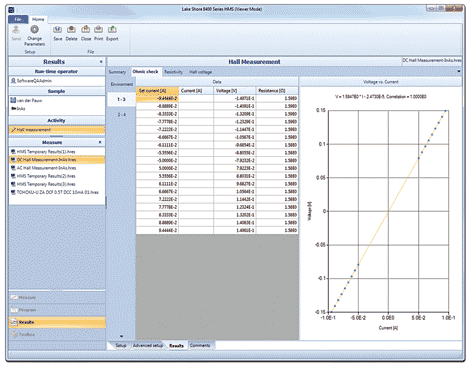Click the Export icon
Image resolution: width=470 pixels, height=366 pixels.
coord(112,29)
